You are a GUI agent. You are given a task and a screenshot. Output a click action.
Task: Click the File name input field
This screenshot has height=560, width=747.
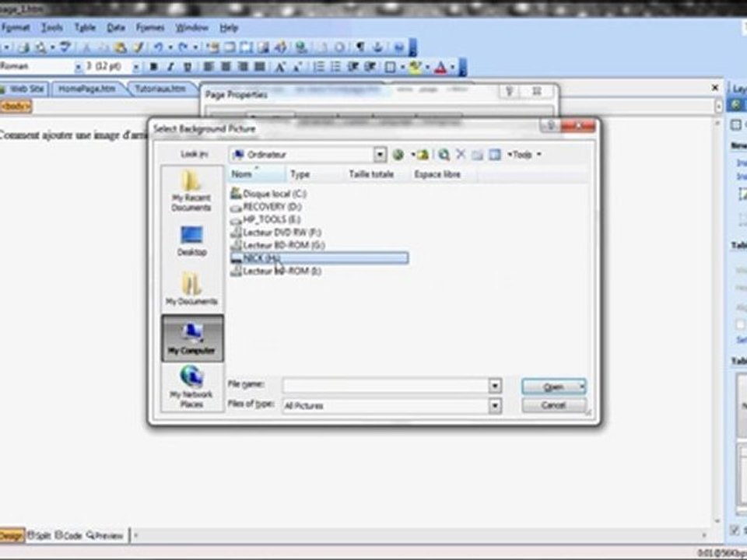point(385,385)
